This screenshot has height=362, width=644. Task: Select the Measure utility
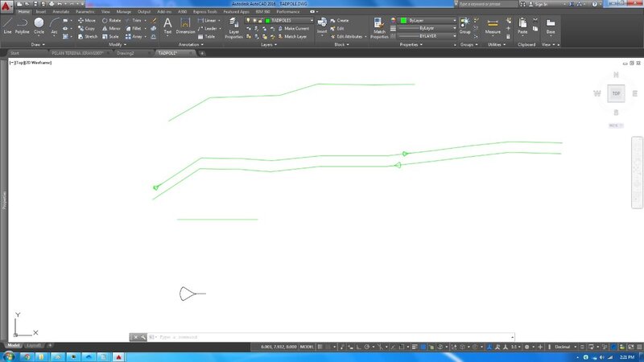(493, 26)
